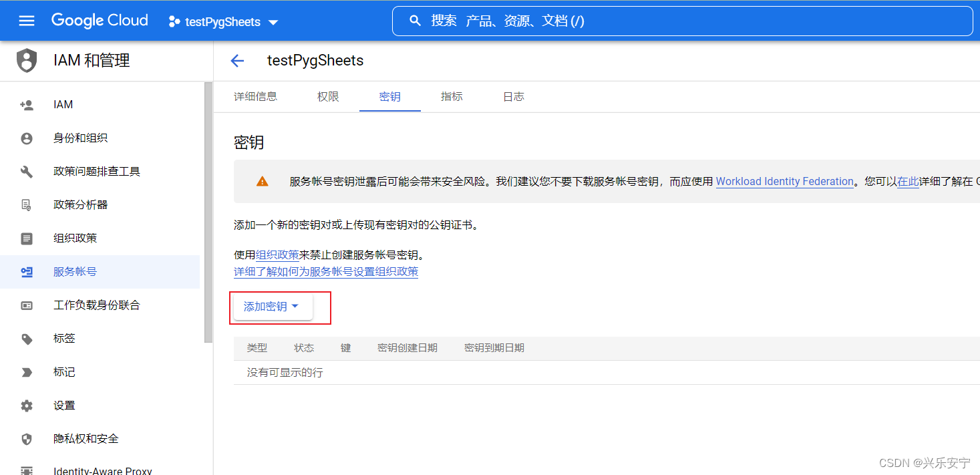980x475 pixels.
Task: Click the wrench icon for 政策问题排查工具
Action: tap(27, 172)
